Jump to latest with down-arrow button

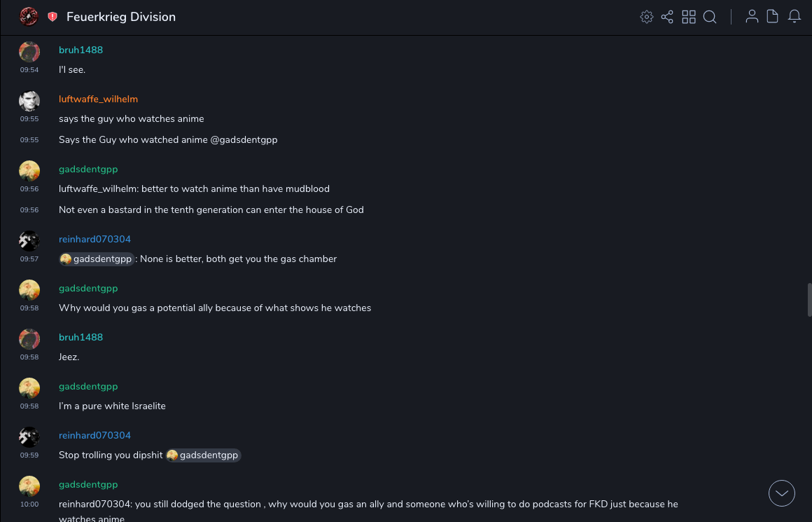point(782,493)
